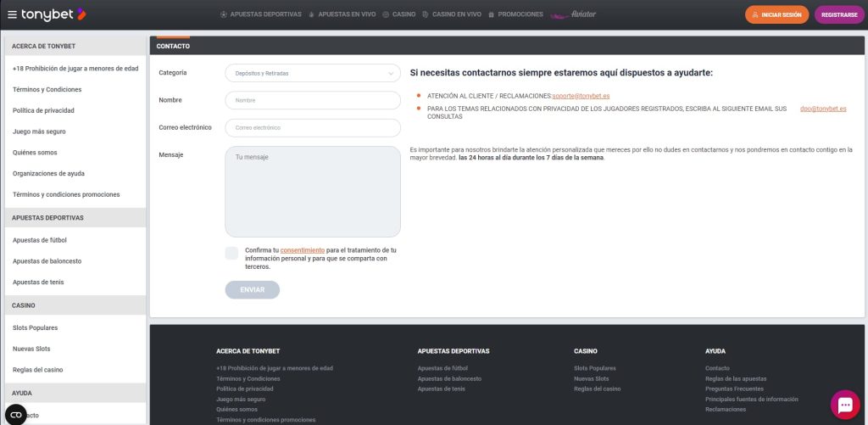The width and height of the screenshot is (868, 425).
Task: Open footer link Quiénes somos
Action: pos(237,410)
